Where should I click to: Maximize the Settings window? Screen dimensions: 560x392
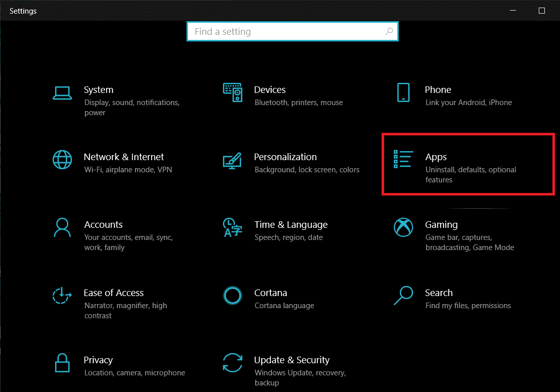[542, 11]
